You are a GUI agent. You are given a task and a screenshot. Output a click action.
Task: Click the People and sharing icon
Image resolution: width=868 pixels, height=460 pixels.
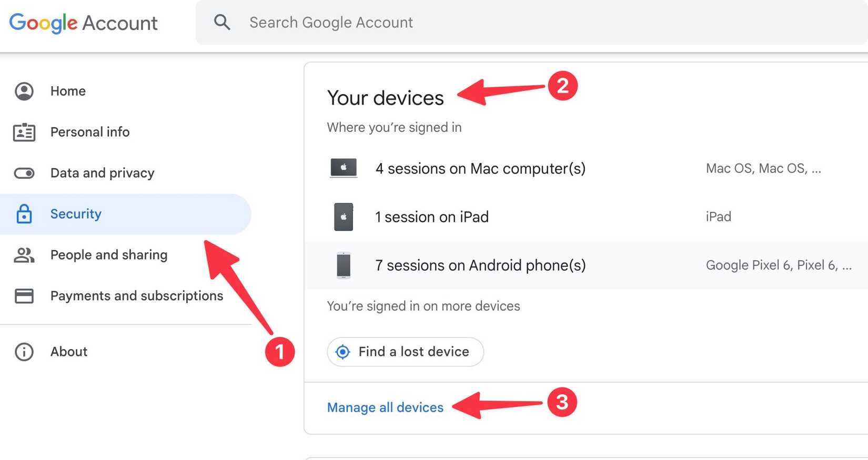point(24,255)
